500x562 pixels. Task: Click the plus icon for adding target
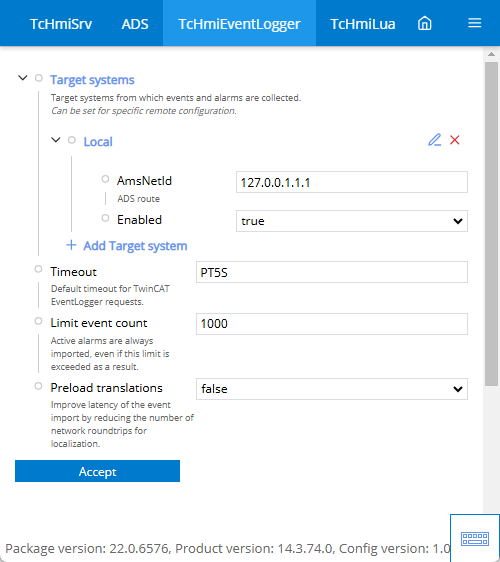click(71, 246)
